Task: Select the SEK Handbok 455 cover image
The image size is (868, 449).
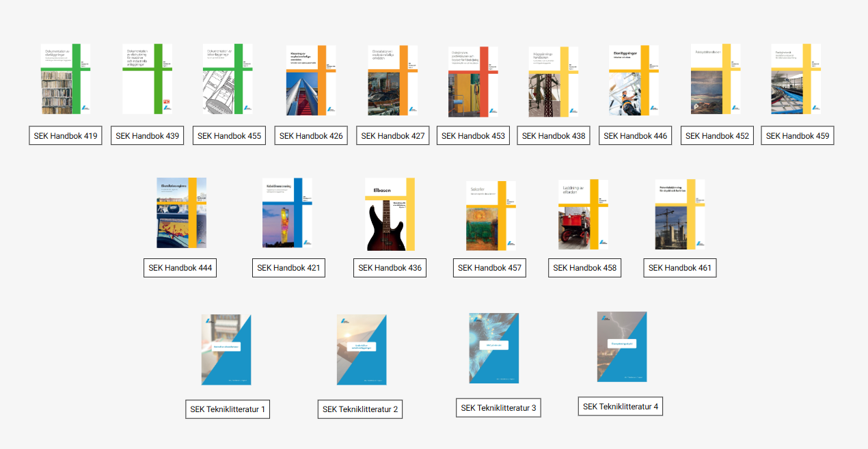Action: tap(228, 79)
